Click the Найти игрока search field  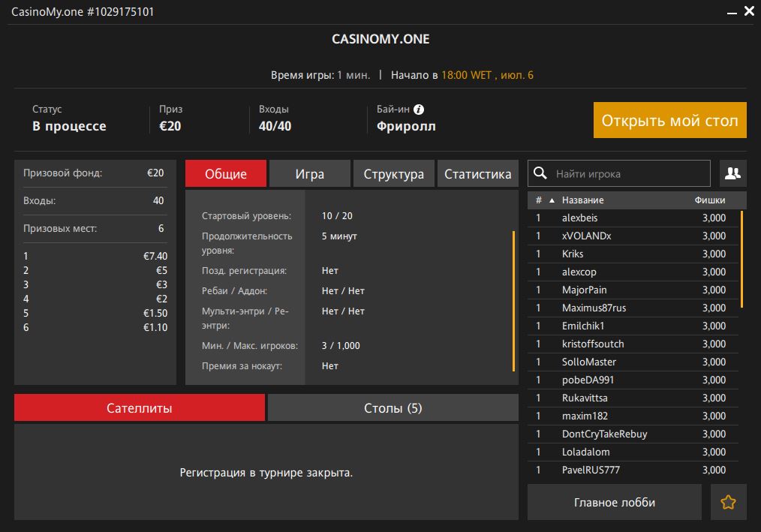[630, 173]
